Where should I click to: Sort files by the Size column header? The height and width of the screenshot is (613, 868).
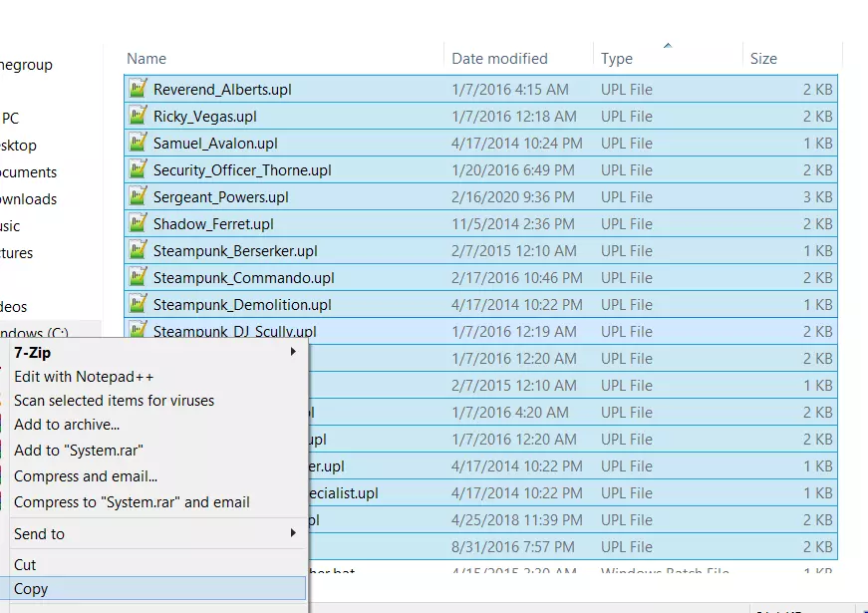pyautogui.click(x=763, y=59)
